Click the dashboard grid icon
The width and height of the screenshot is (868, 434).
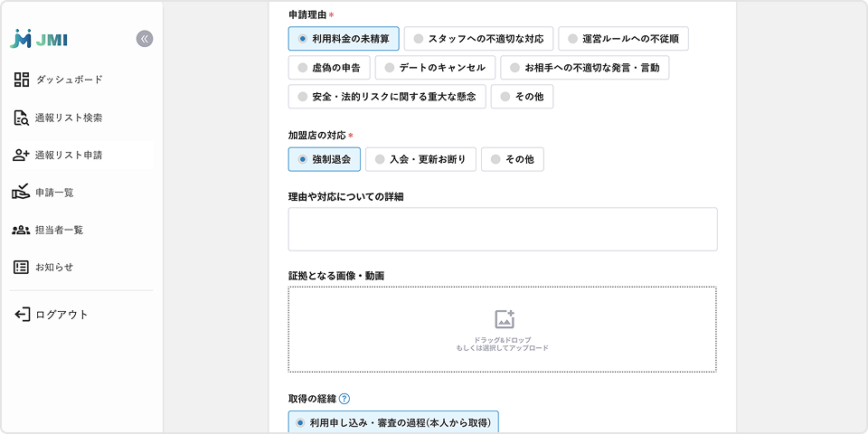pos(22,80)
